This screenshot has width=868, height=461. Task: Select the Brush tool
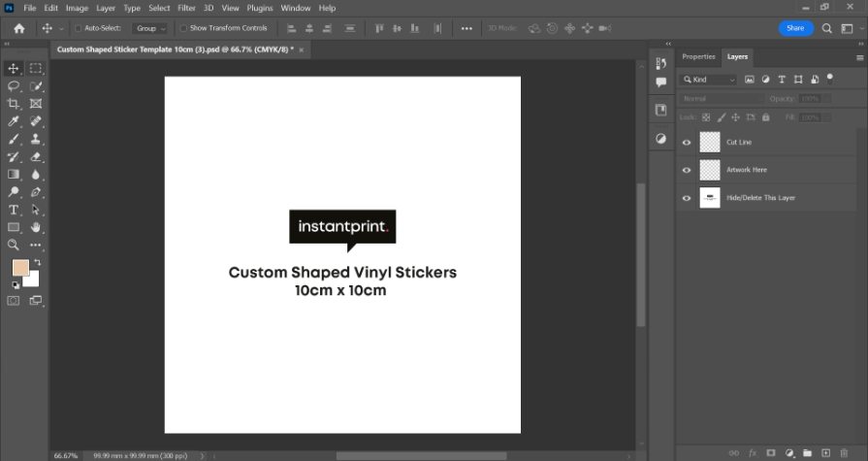click(x=14, y=139)
